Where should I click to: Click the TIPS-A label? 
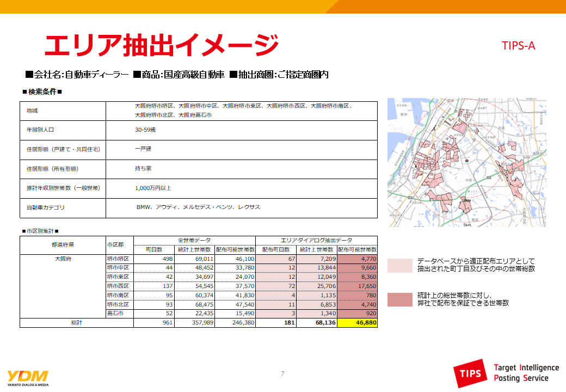tap(518, 46)
